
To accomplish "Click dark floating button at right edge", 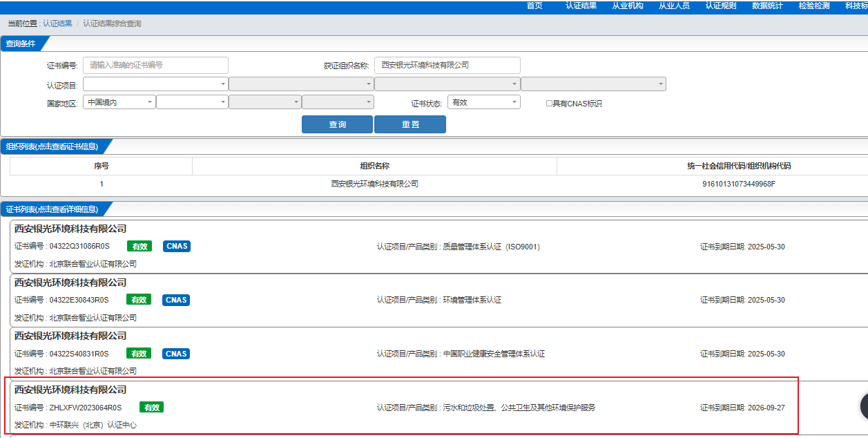I will 863,407.
